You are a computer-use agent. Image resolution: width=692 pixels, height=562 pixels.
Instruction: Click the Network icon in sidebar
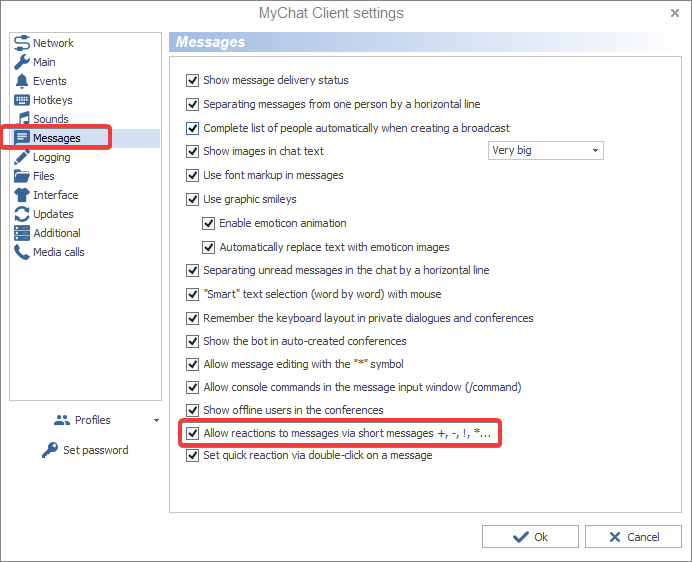(22, 43)
